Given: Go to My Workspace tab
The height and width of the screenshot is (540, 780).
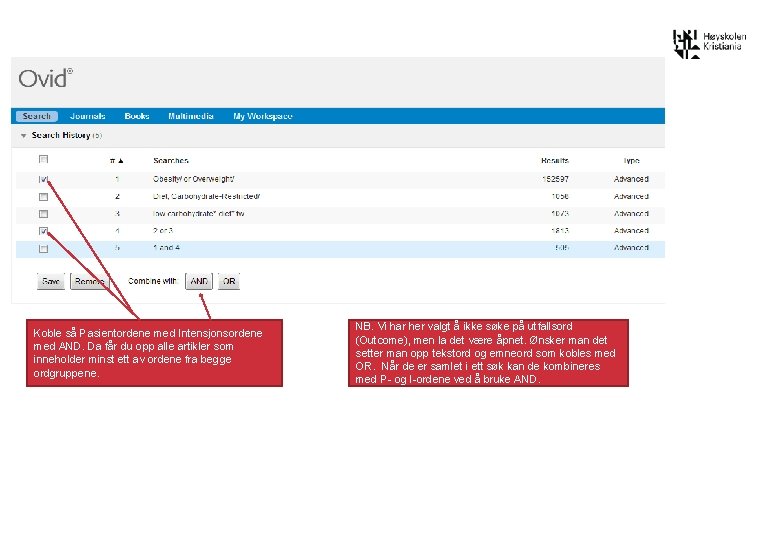Looking at the screenshot, I should pyautogui.click(x=263, y=116).
